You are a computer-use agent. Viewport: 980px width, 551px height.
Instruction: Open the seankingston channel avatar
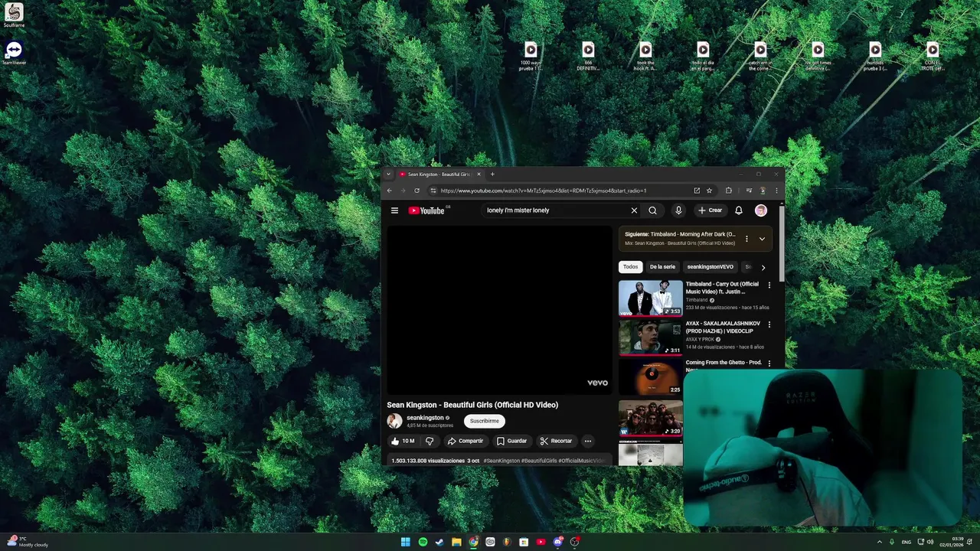point(394,421)
